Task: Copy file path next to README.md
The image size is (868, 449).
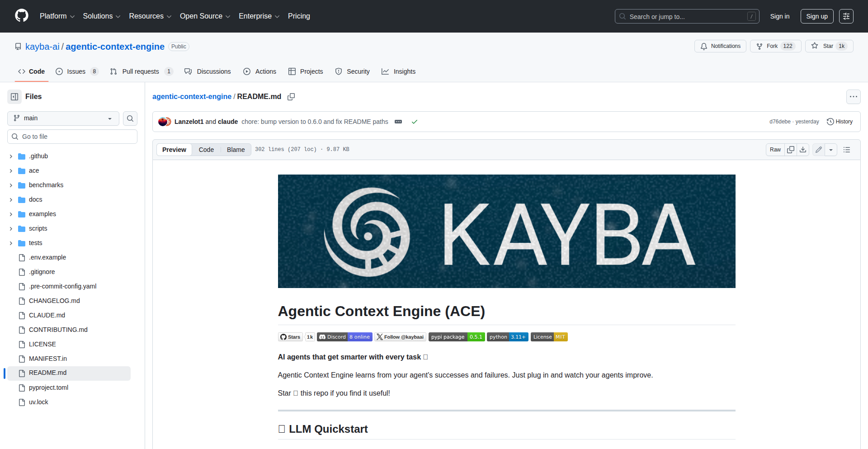Action: pyautogui.click(x=291, y=97)
